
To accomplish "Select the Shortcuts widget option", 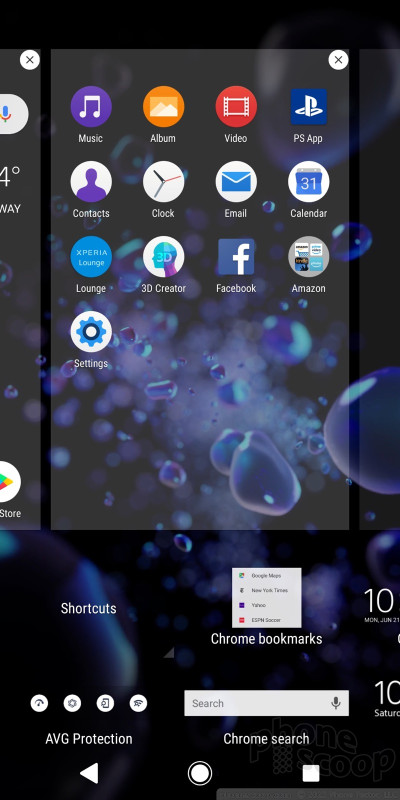I will click(89, 608).
